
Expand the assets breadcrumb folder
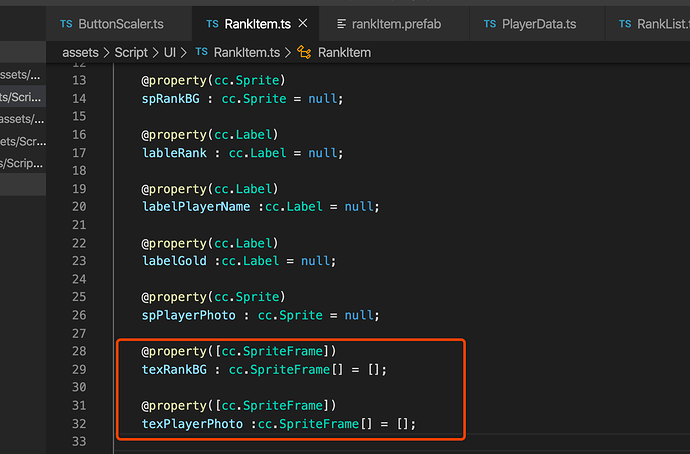(x=86, y=52)
